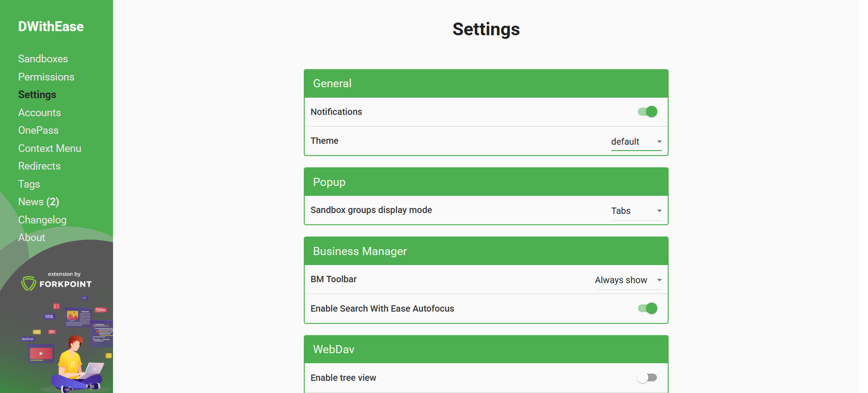868x393 pixels.
Task: View the Changelog page
Action: tap(42, 220)
